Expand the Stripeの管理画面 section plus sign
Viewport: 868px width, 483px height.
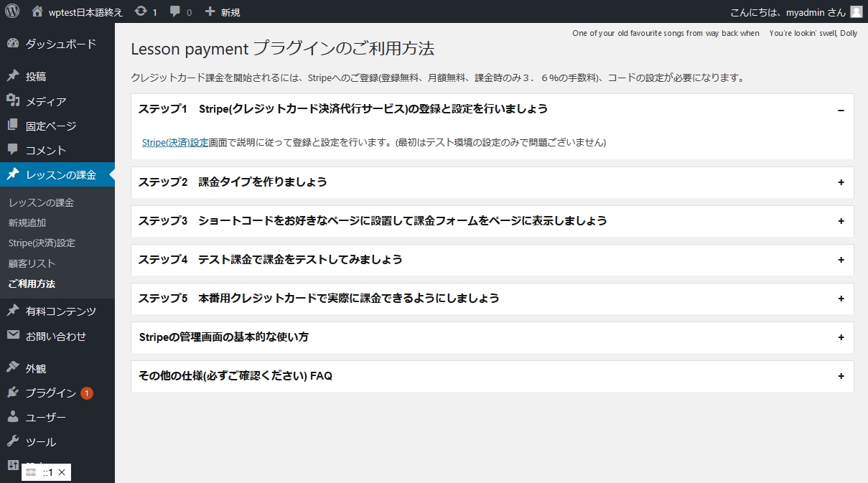841,338
